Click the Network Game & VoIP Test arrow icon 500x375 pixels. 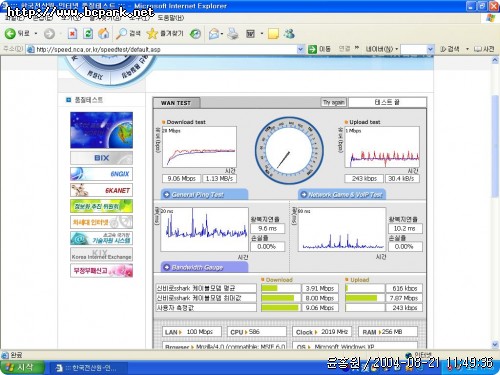tap(303, 194)
